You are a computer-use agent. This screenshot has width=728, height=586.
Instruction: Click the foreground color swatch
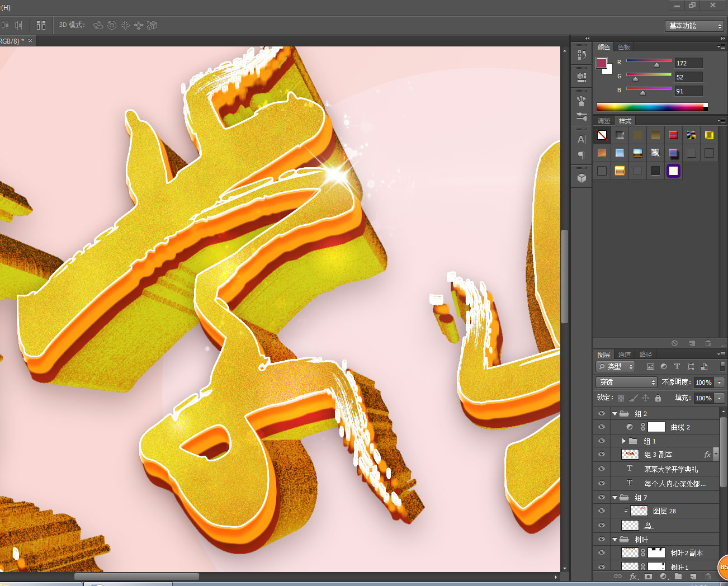[602, 63]
